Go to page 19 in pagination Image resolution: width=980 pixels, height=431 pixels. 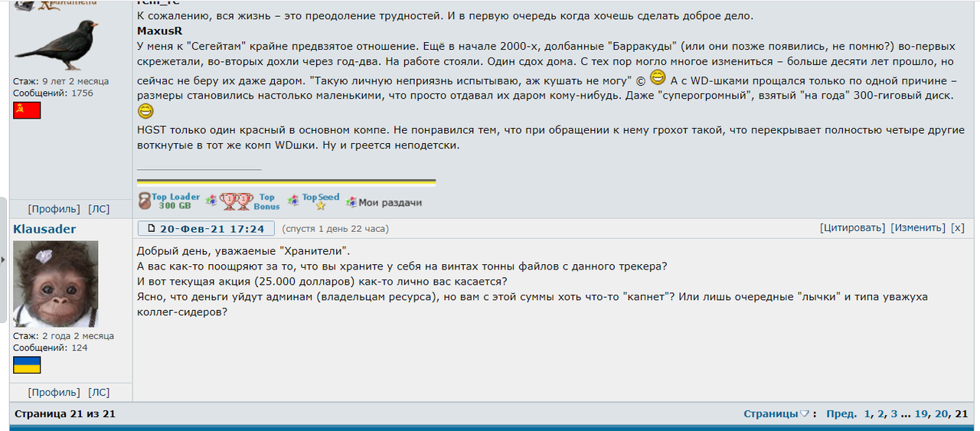pos(921,414)
